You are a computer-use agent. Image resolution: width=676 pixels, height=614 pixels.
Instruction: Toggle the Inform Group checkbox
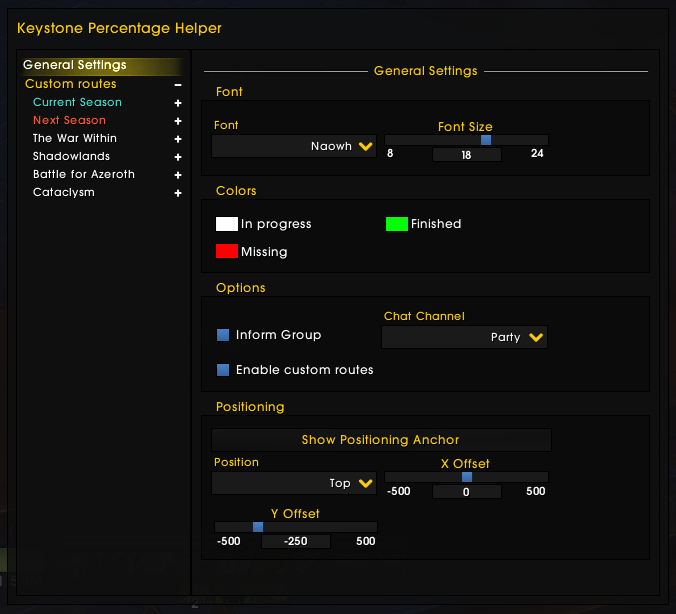(223, 335)
